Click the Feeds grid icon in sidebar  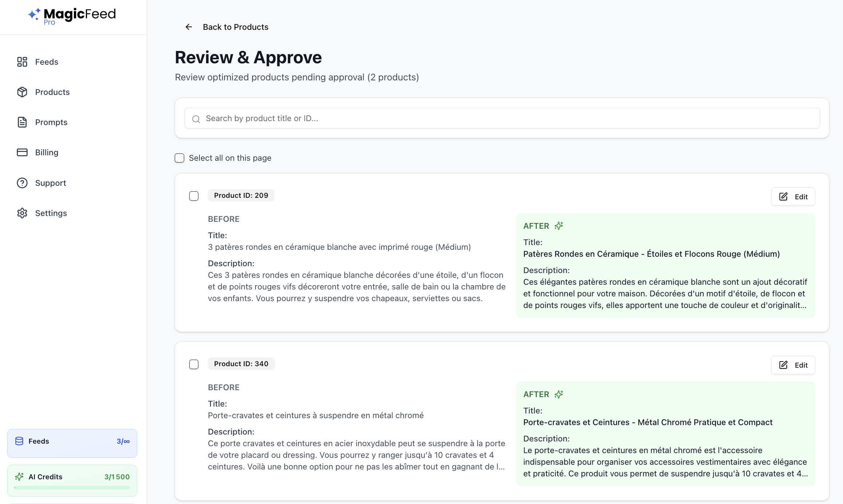tap(22, 62)
